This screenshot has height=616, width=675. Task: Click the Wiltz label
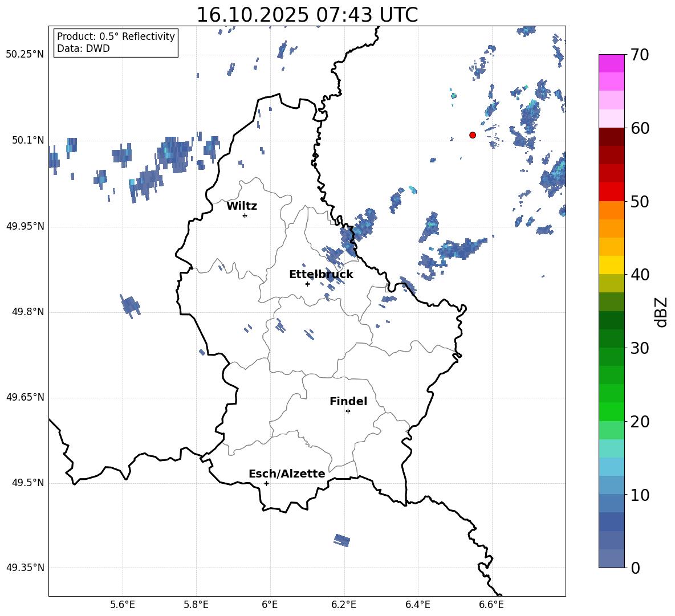[x=242, y=206]
